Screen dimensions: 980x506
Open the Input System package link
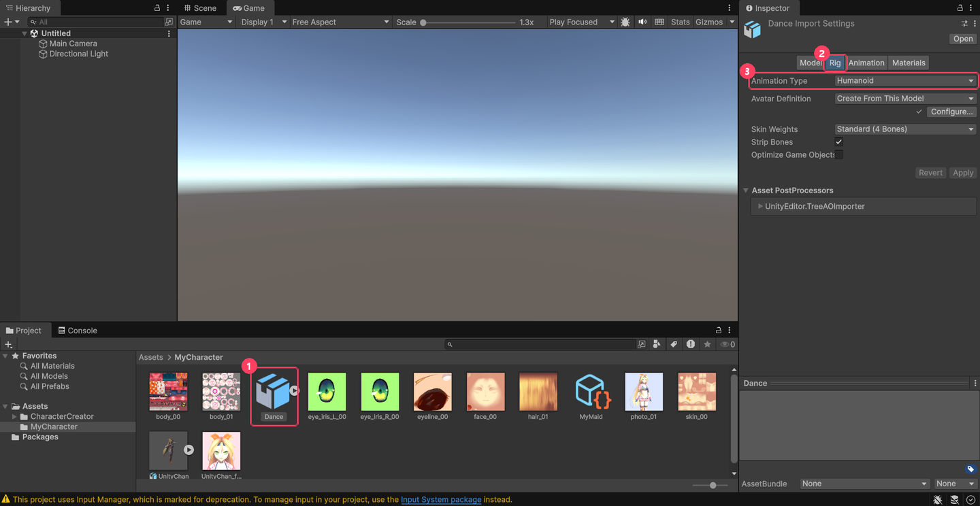pyautogui.click(x=441, y=500)
